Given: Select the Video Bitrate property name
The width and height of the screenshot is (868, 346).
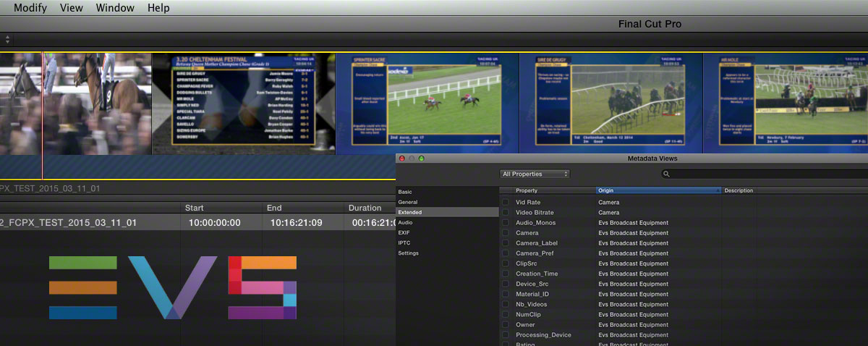Looking at the screenshot, I should pos(533,213).
